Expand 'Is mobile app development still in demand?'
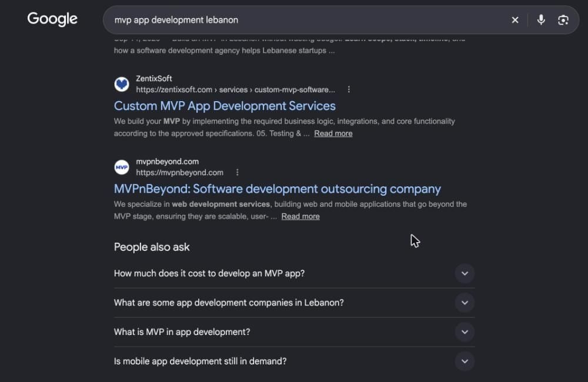The width and height of the screenshot is (588, 382). point(294,361)
